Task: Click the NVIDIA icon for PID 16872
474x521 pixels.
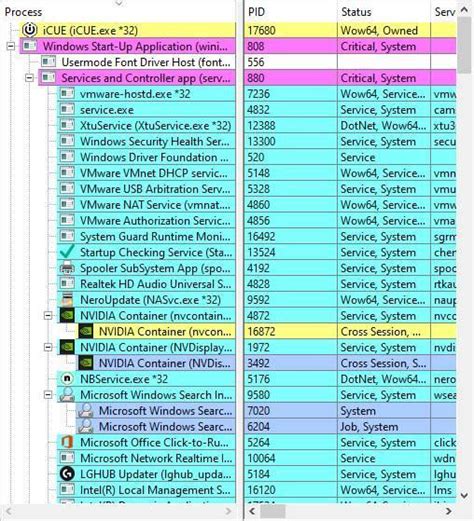Action: point(86,331)
